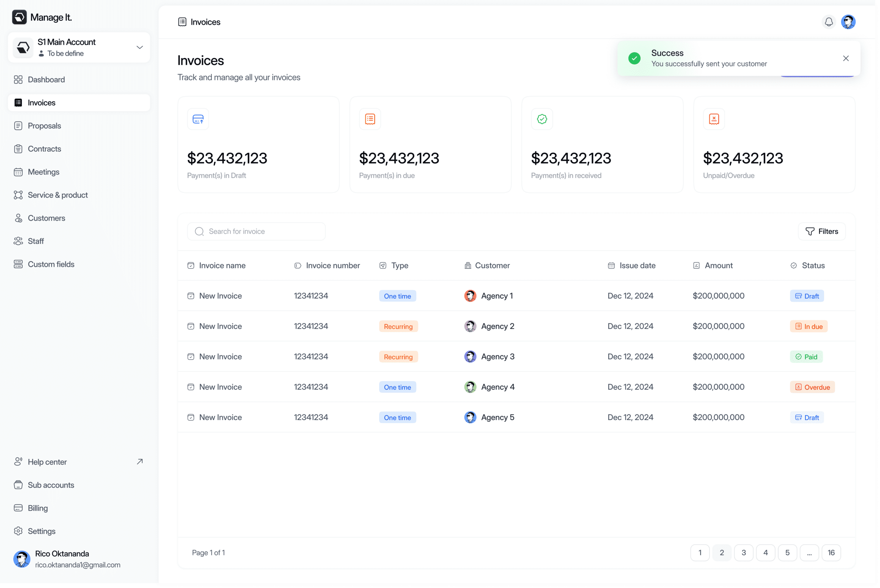Expand the S1 Main Account switcher

pyautogui.click(x=140, y=47)
